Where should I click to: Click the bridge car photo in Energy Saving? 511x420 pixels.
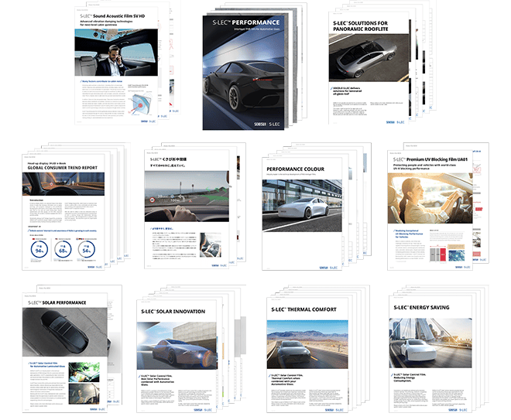click(x=430, y=343)
